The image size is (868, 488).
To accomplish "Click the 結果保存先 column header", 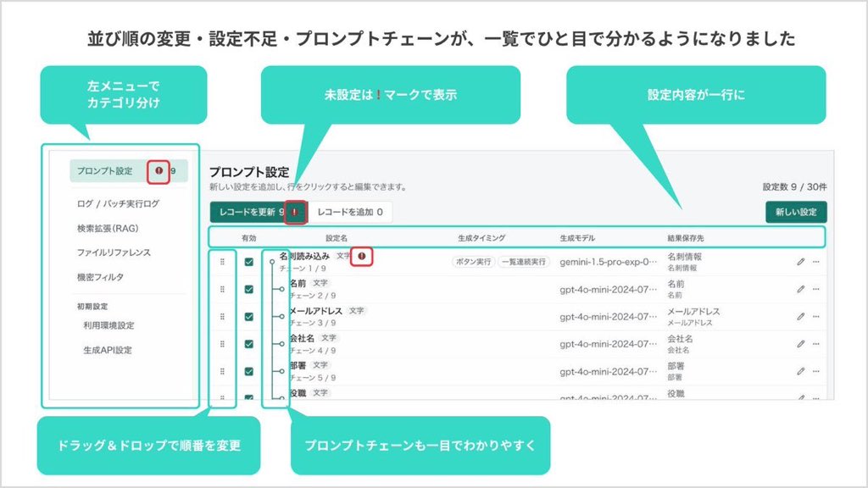I will click(x=686, y=238).
